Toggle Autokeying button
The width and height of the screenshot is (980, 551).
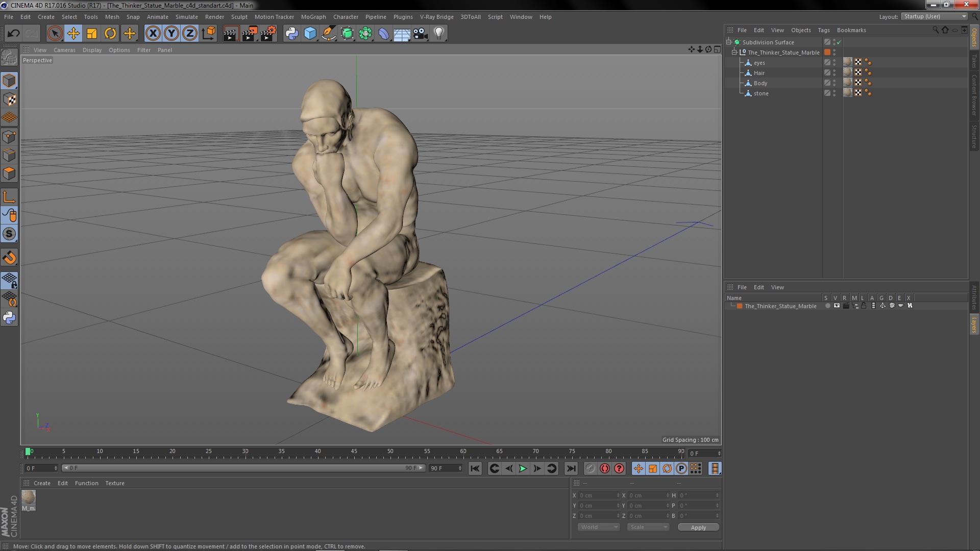tap(605, 468)
